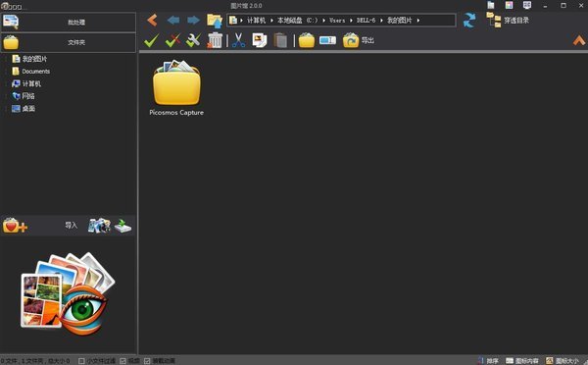This screenshot has height=365, width=588.
Task: Click the add favorite heart folder icon
Action: 15,226
